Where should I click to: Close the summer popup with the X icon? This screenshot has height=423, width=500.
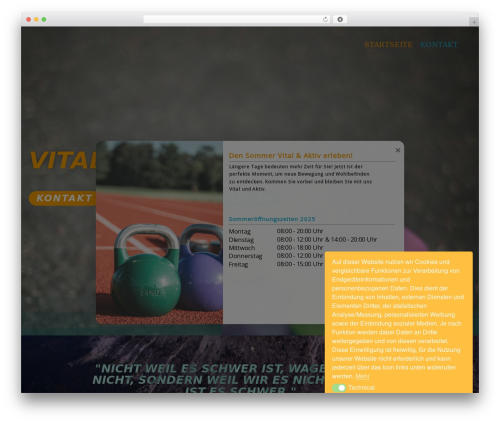[x=398, y=150]
